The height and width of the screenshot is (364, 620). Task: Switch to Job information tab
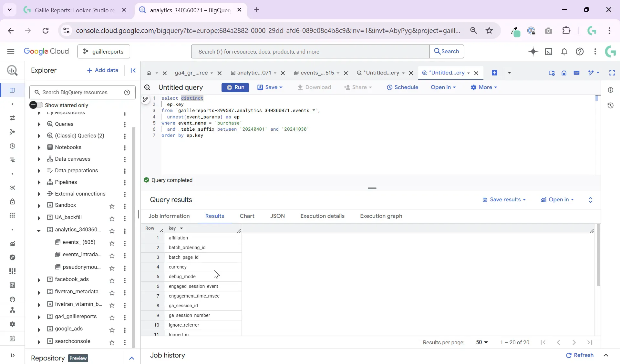pyautogui.click(x=169, y=216)
